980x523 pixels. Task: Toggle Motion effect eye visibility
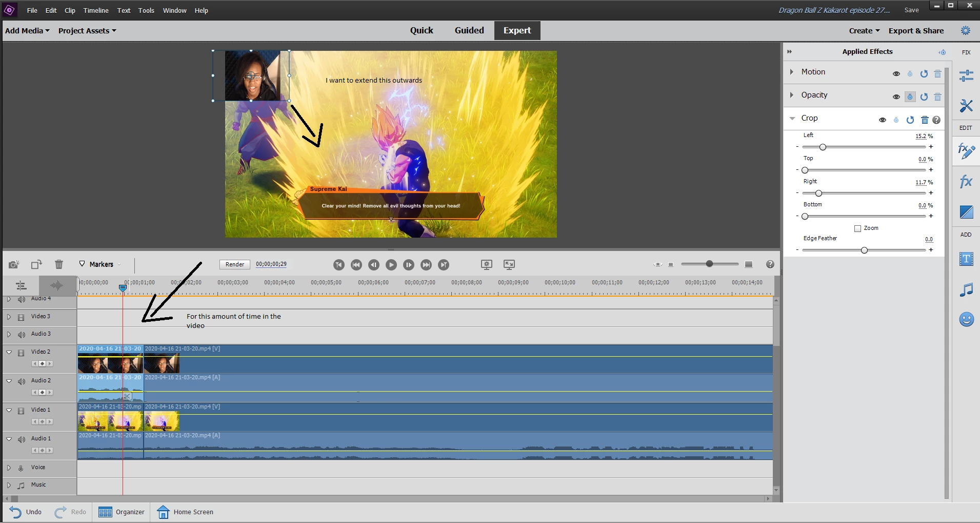pos(896,74)
